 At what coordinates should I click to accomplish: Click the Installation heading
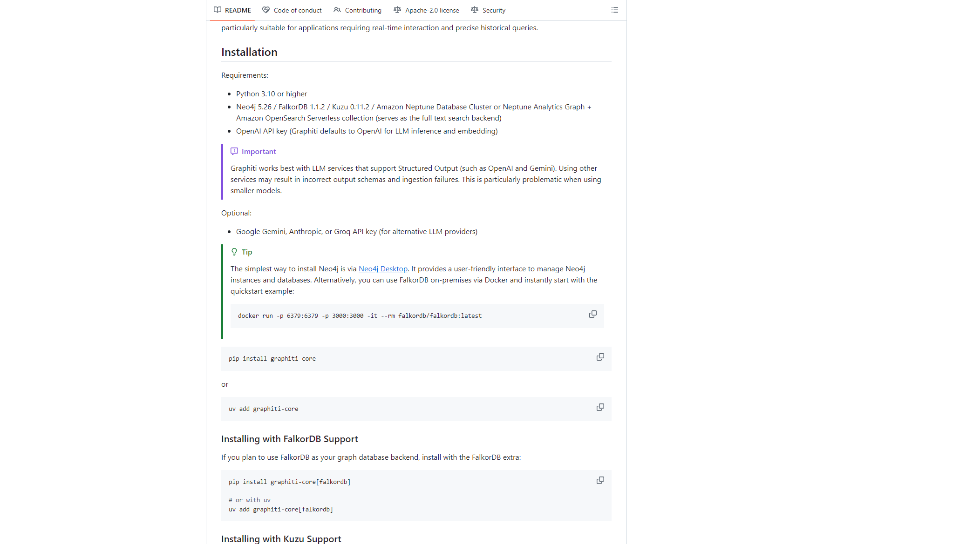pyautogui.click(x=249, y=52)
